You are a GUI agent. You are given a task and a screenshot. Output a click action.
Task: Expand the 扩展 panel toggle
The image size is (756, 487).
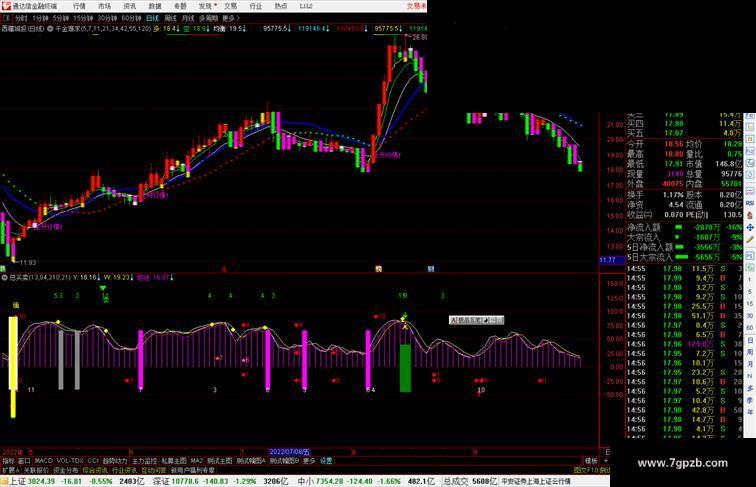pyautogui.click(x=11, y=470)
